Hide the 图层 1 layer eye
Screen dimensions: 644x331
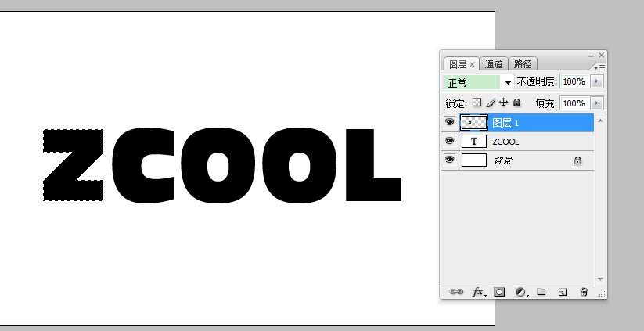(450, 122)
